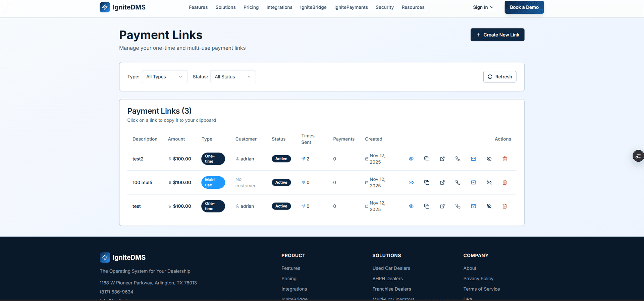644x301 pixels.
Task: Delete the 100 multi payment link
Action: point(504,183)
